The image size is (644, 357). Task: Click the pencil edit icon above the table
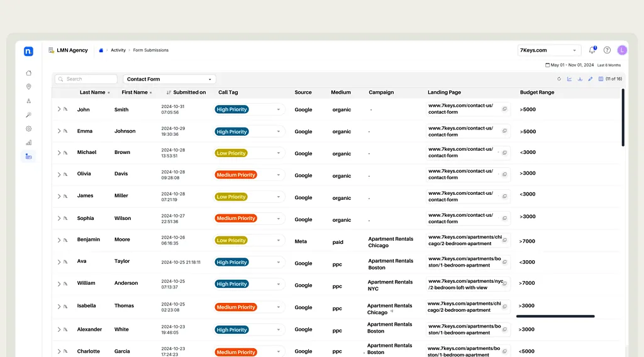[590, 79]
